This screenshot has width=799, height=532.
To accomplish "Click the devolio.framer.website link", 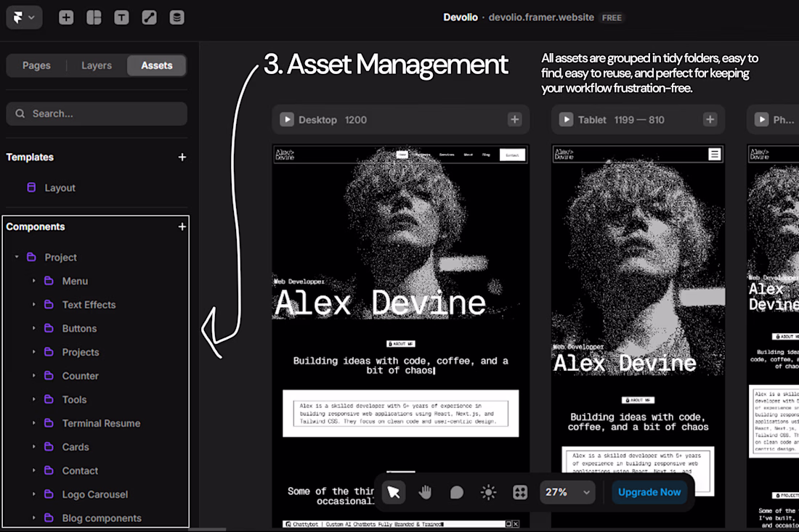I will (x=541, y=17).
